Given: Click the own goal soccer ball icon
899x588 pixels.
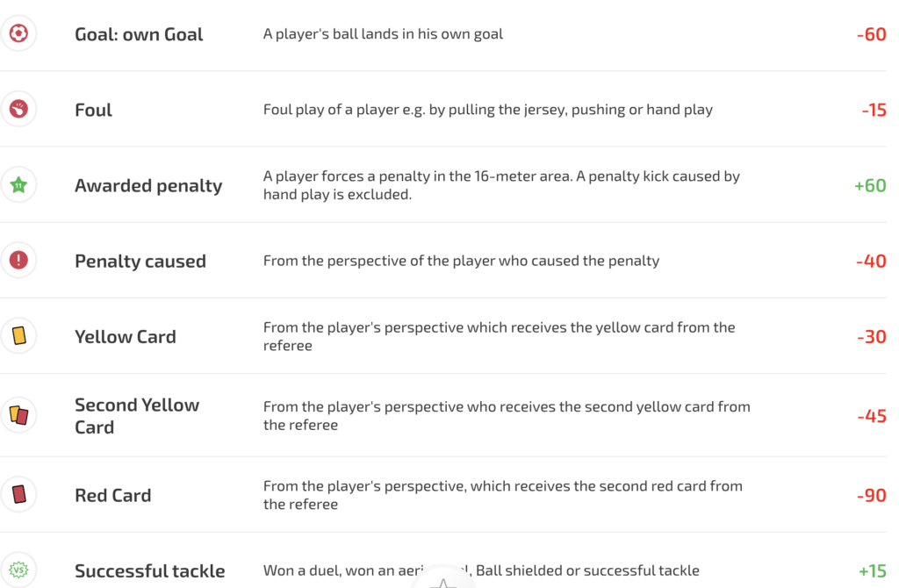Looking at the screenshot, I should [18, 34].
